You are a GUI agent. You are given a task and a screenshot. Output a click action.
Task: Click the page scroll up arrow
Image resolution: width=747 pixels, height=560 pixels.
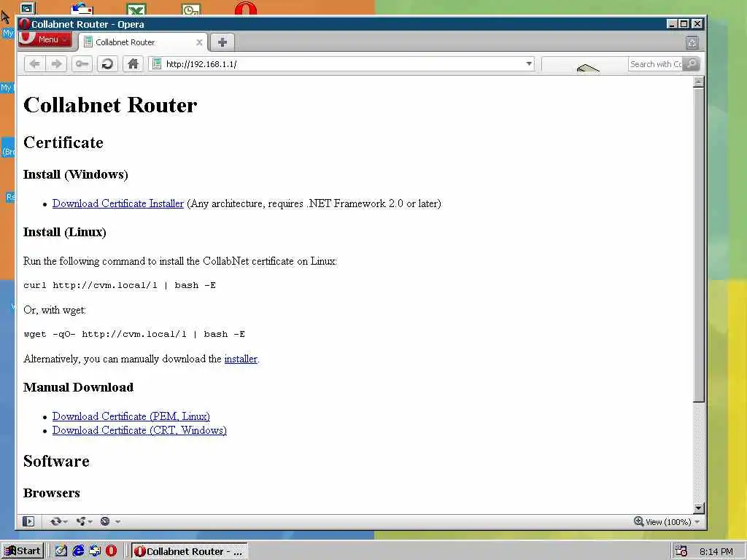(x=698, y=82)
